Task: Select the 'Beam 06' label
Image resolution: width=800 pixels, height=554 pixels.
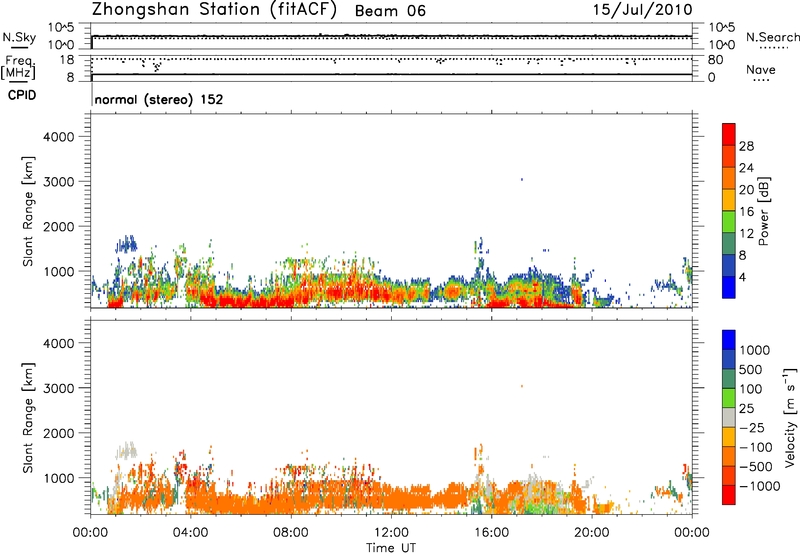Action: 390,11
